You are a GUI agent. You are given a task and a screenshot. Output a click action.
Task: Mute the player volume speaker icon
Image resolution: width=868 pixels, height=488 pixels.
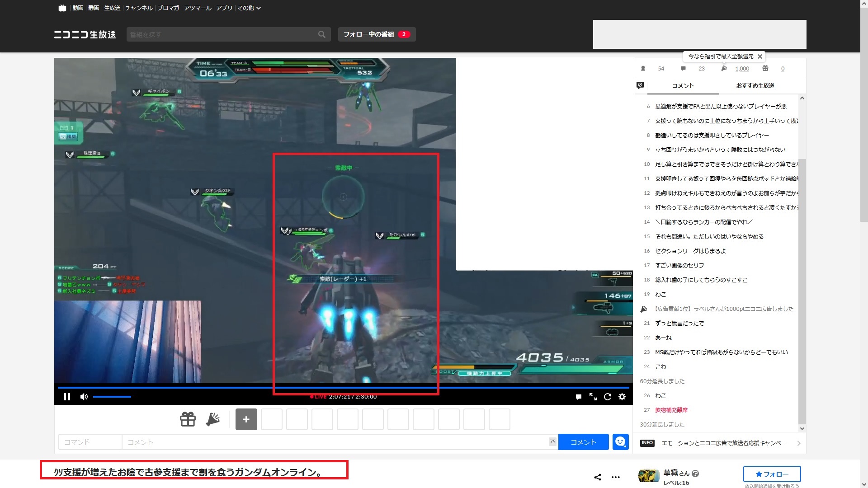pos(84,397)
